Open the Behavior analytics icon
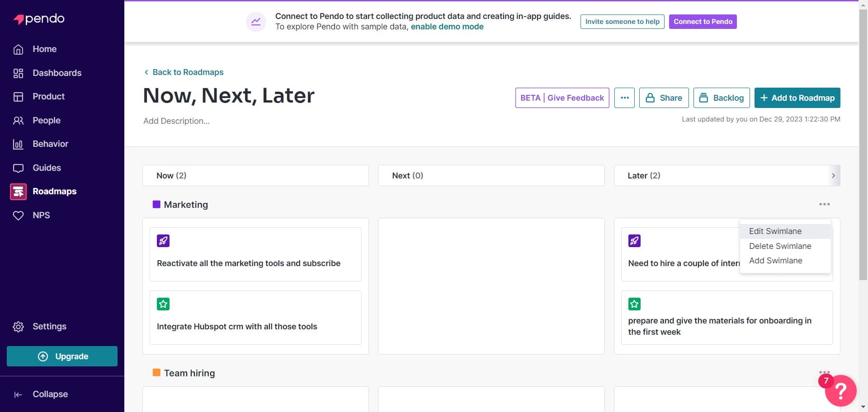 click(x=18, y=144)
